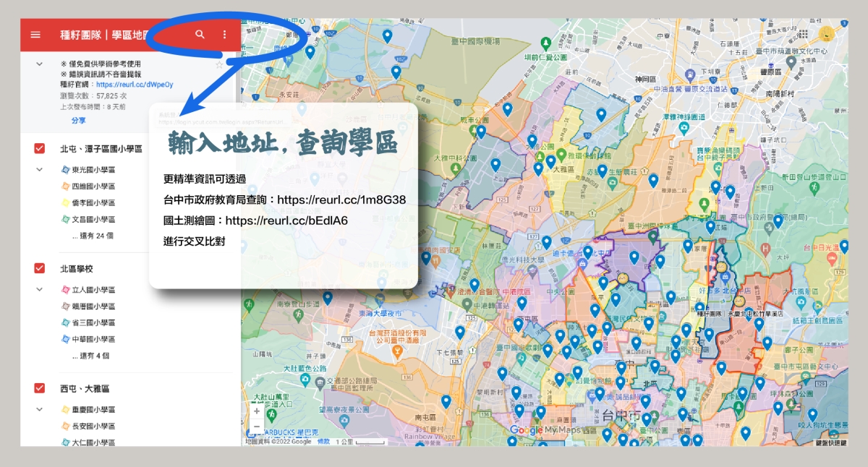Viewport: 868px width, 467px height.
Task: Open the hamburger menu in red header
Action: pos(35,35)
